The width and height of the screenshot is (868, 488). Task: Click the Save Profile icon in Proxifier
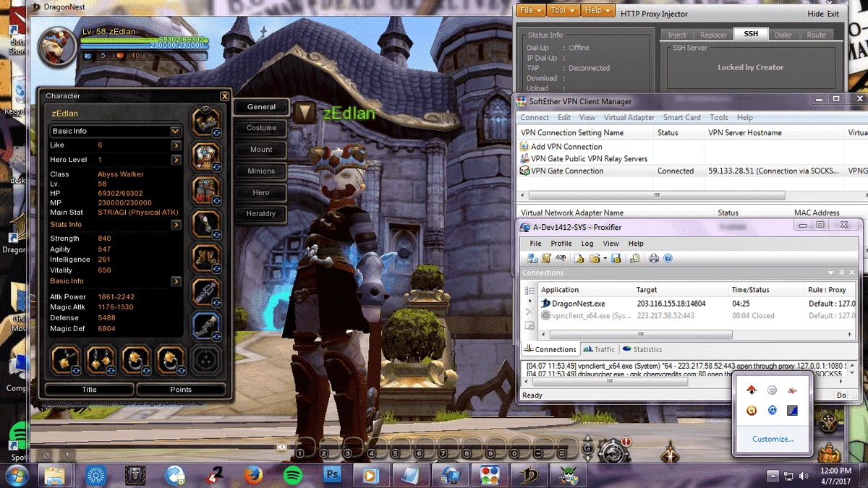pos(616,258)
